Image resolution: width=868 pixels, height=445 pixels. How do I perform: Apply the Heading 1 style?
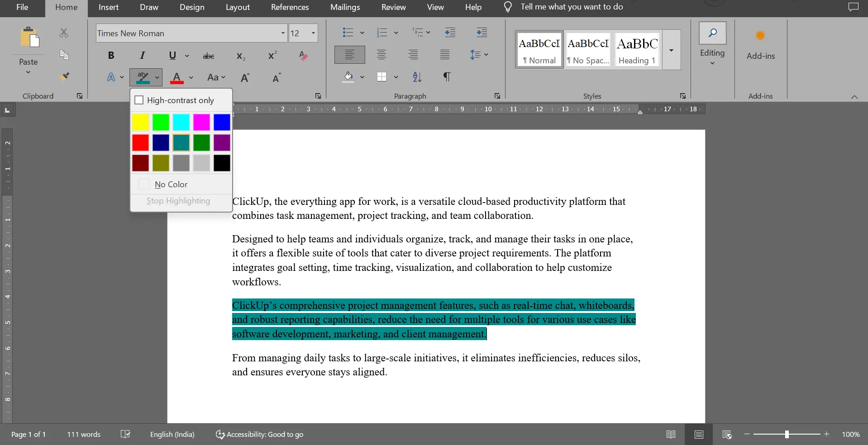tap(637, 50)
